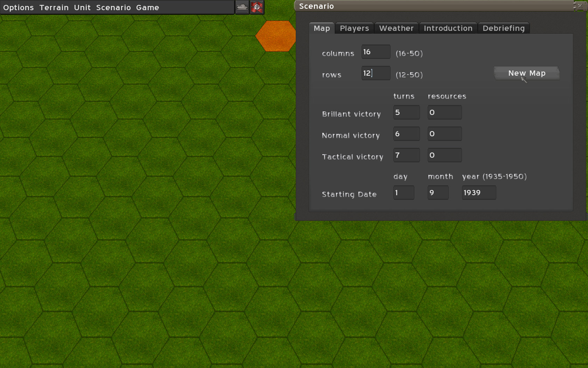The height and width of the screenshot is (368, 588).
Task: Edit Starting Date year field
Action: click(x=479, y=193)
